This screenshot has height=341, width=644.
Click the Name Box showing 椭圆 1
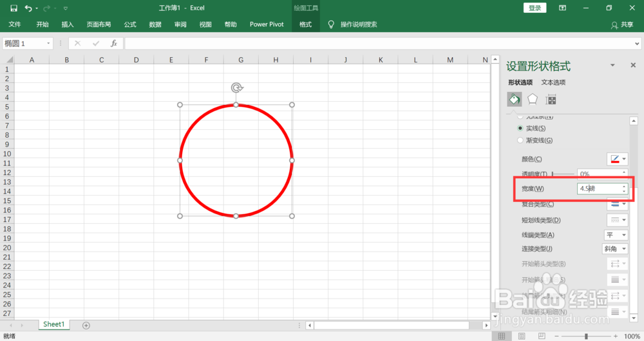click(24, 44)
